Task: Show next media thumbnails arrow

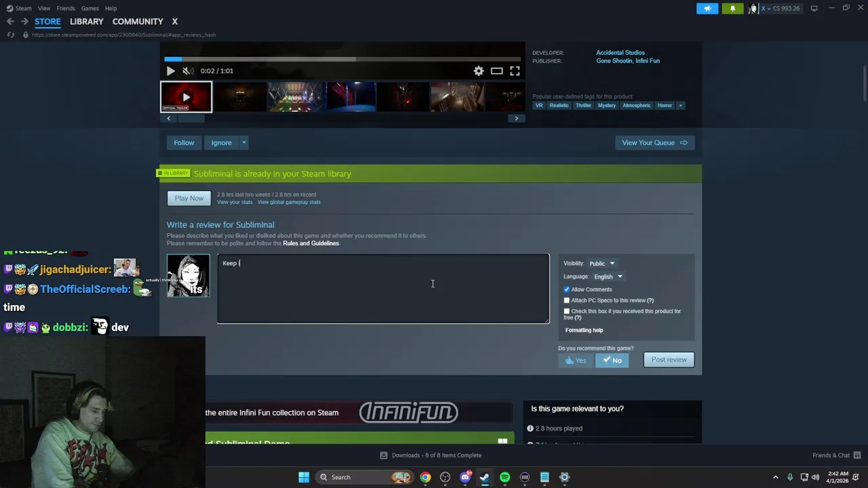Action: [516, 118]
